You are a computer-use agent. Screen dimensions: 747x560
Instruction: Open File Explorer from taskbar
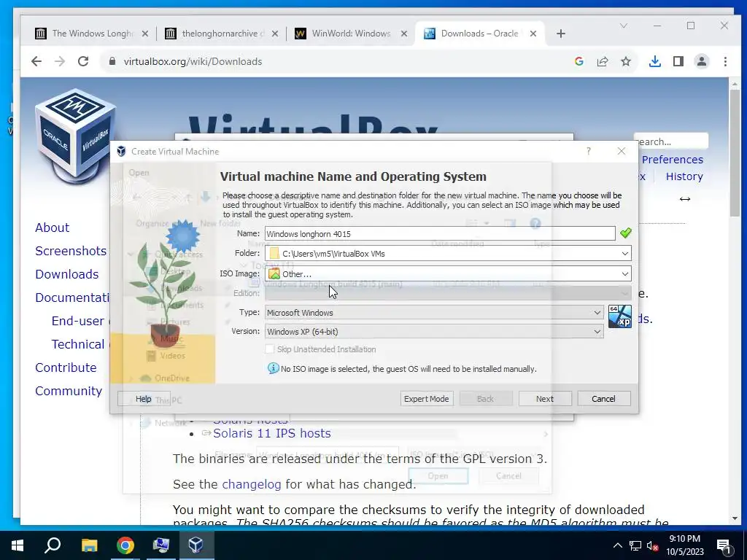(x=89, y=545)
